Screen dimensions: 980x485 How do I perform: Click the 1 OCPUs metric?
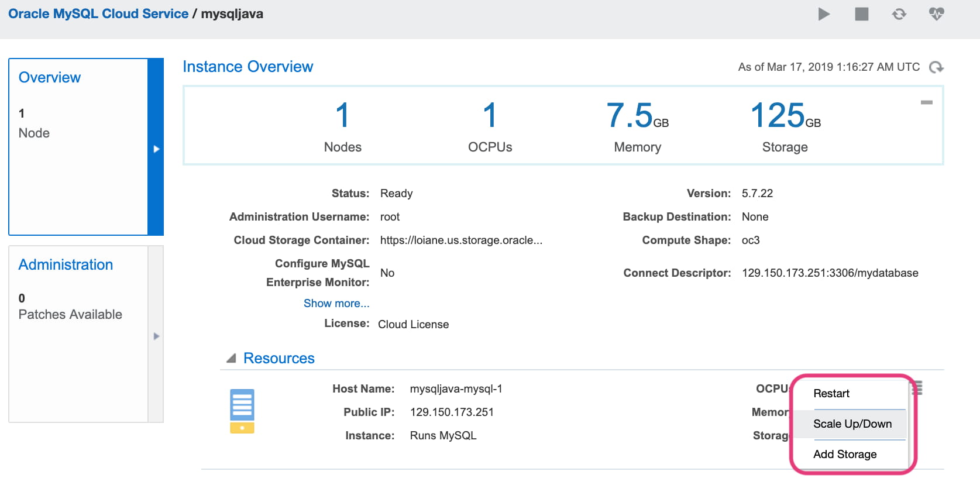490,127
